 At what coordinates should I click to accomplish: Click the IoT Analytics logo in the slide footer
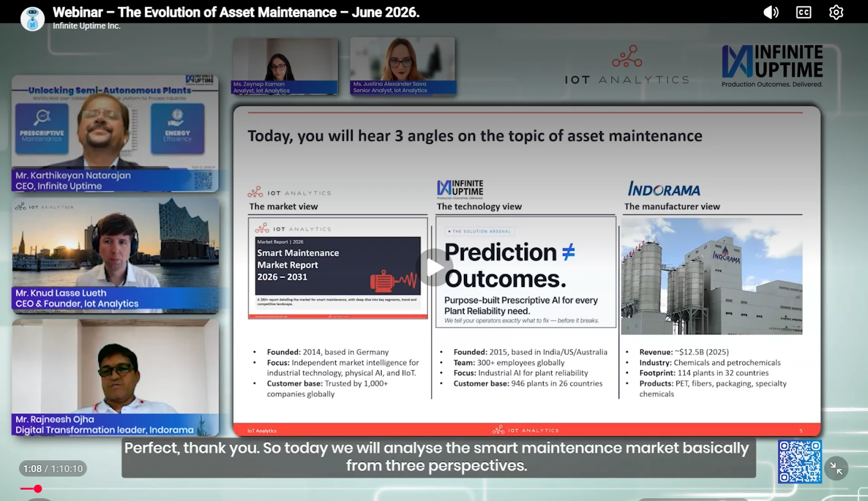click(526, 430)
